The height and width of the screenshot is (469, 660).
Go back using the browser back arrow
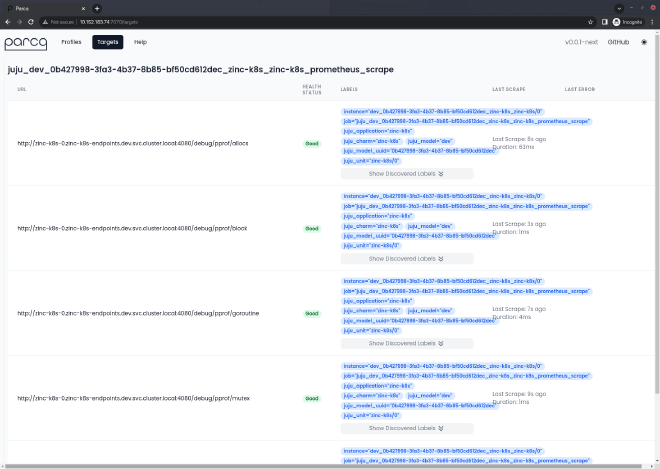(9, 21)
